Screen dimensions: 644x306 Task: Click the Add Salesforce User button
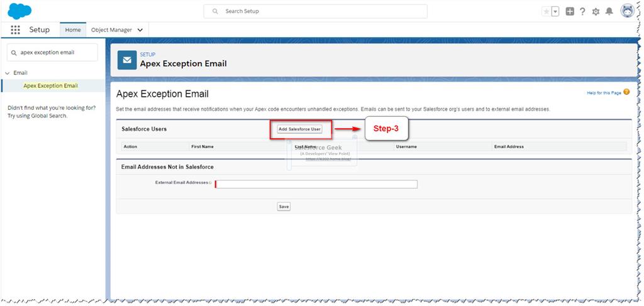click(300, 129)
